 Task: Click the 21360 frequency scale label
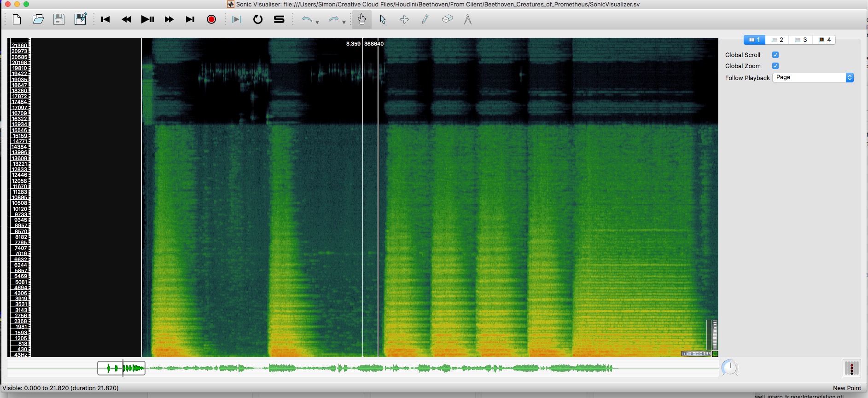coord(19,46)
